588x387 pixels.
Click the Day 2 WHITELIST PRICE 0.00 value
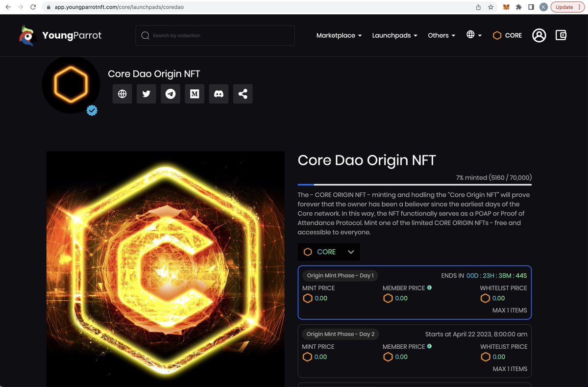(492, 357)
